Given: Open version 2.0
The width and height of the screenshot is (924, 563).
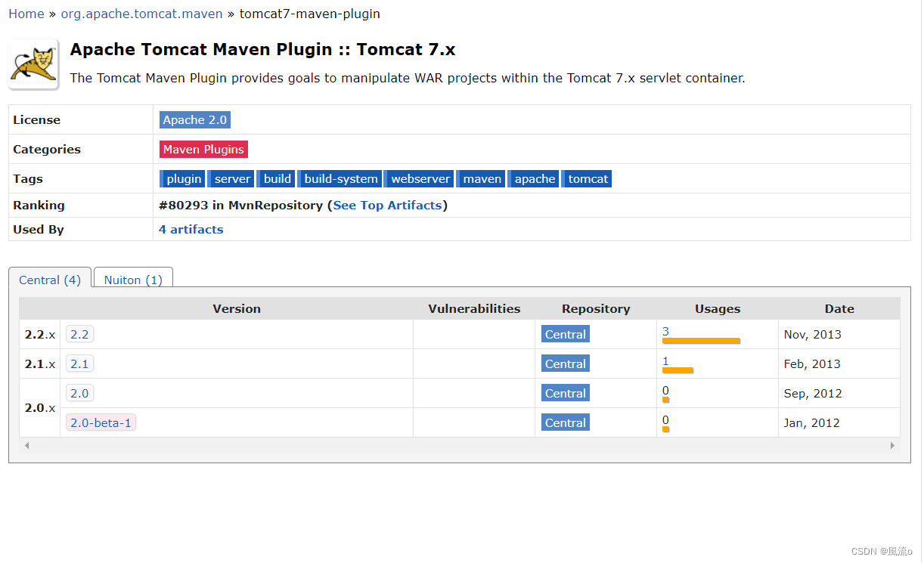Looking at the screenshot, I should (x=79, y=393).
